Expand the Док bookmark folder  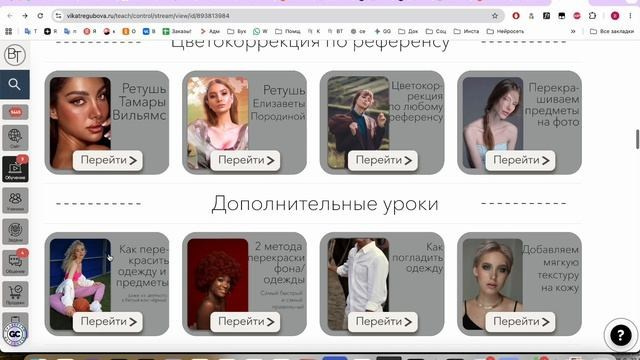click(408, 31)
